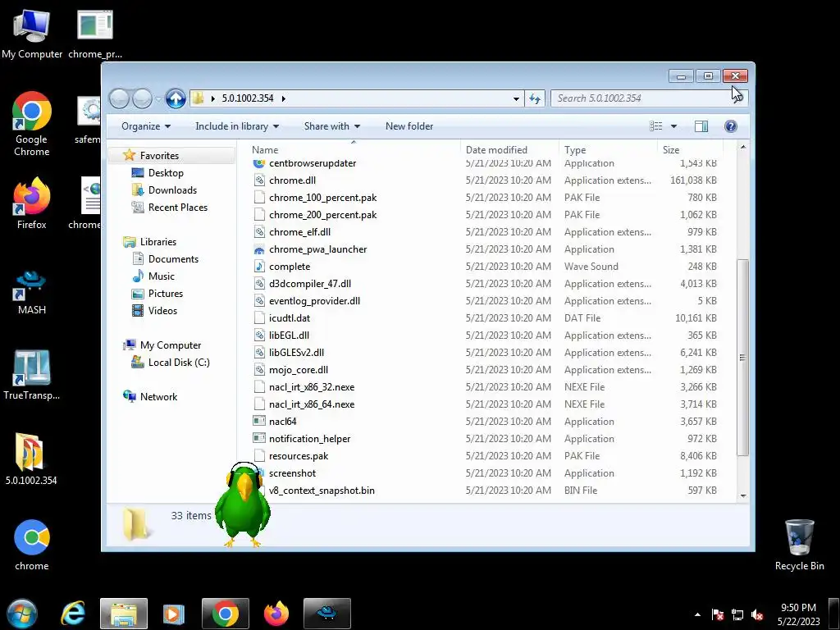This screenshot has width=840, height=630.
Task: Select the mojo_core.dll file name
Action: point(299,370)
